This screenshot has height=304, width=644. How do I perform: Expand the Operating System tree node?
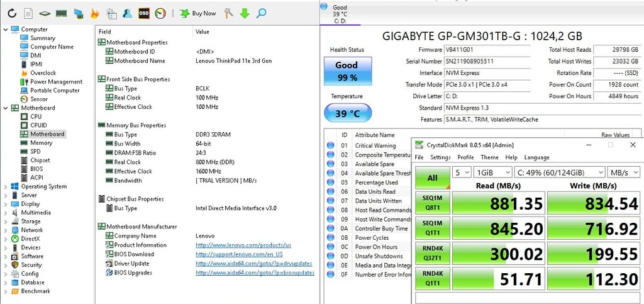pyautogui.click(x=6, y=186)
